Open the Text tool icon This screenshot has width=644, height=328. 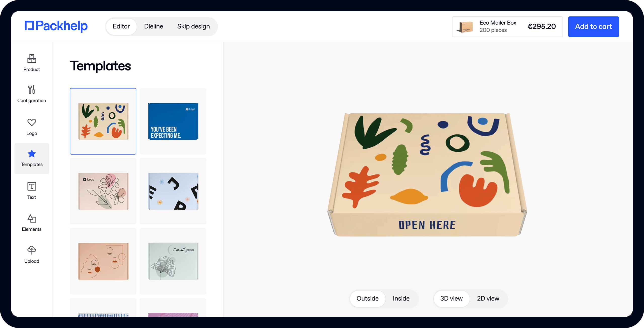coord(32,186)
